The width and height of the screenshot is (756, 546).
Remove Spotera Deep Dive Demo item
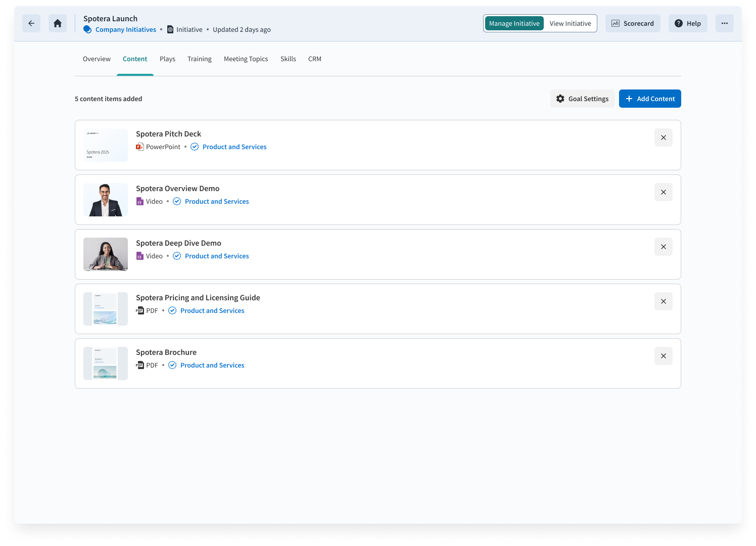point(663,247)
